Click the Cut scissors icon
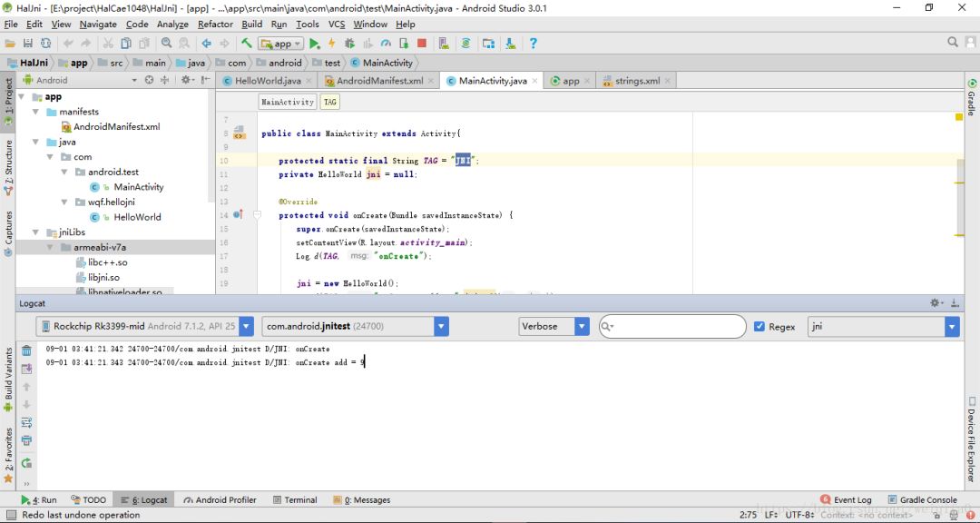Screen dimensions: 980x523 pos(108,44)
